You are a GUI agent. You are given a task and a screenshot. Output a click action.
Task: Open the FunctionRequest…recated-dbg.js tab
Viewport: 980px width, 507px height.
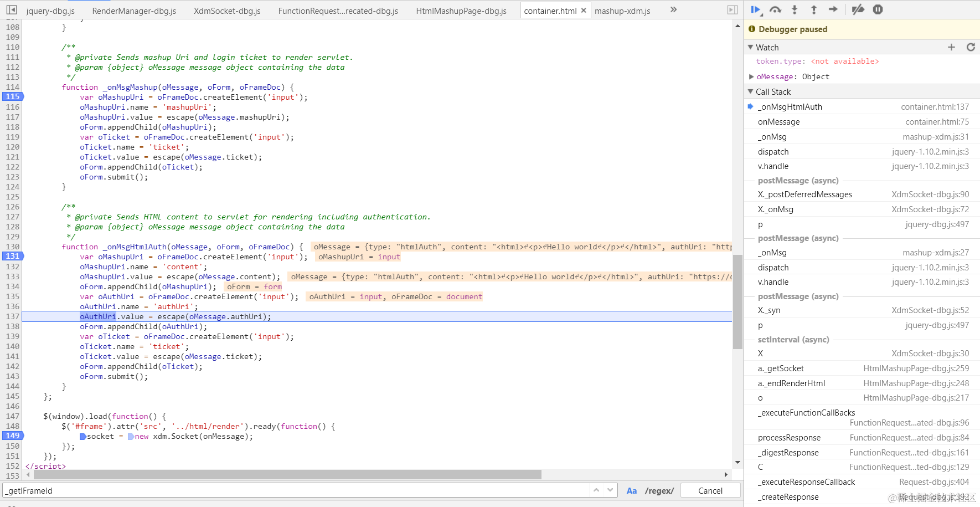[x=338, y=11]
